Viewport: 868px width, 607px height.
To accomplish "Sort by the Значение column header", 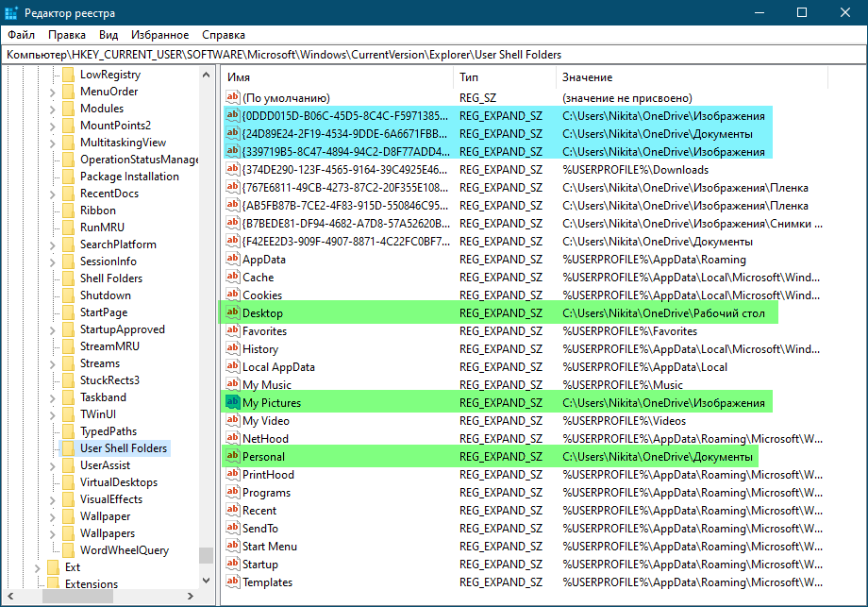I will tap(692, 77).
